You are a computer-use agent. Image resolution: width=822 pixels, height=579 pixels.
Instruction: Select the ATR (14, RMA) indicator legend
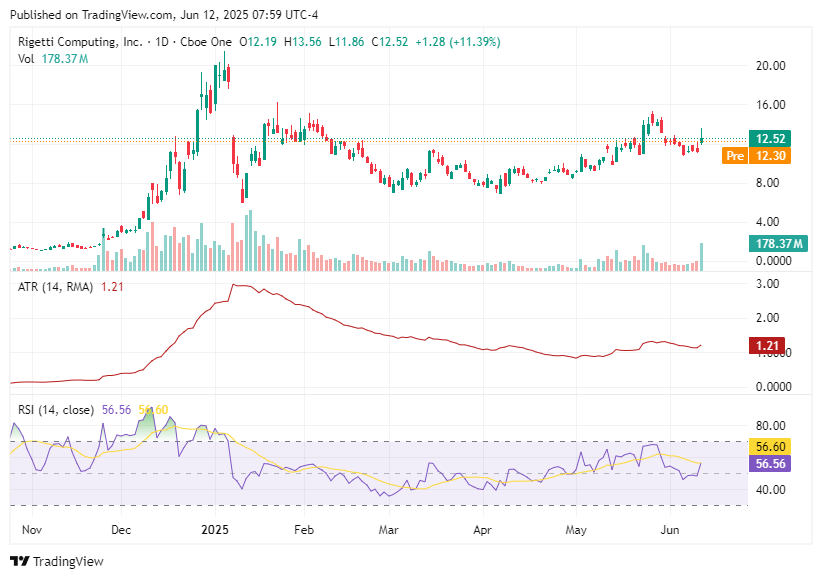coord(56,287)
